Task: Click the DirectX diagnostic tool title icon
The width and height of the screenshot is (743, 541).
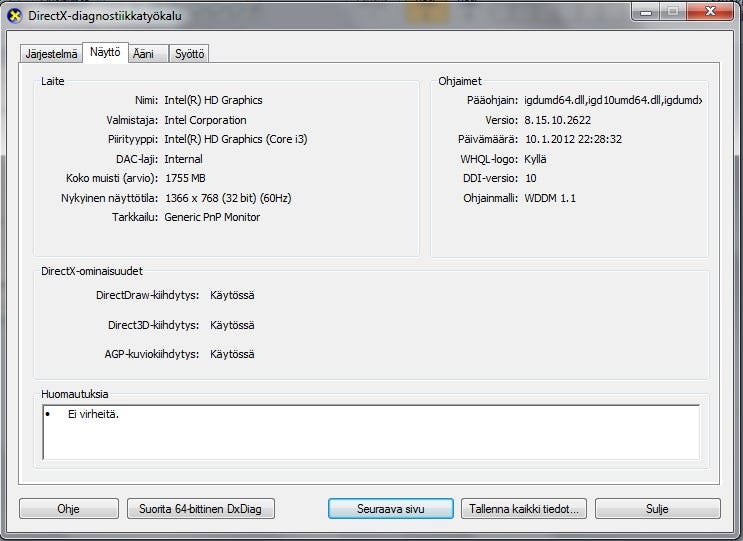Action: (x=15, y=16)
